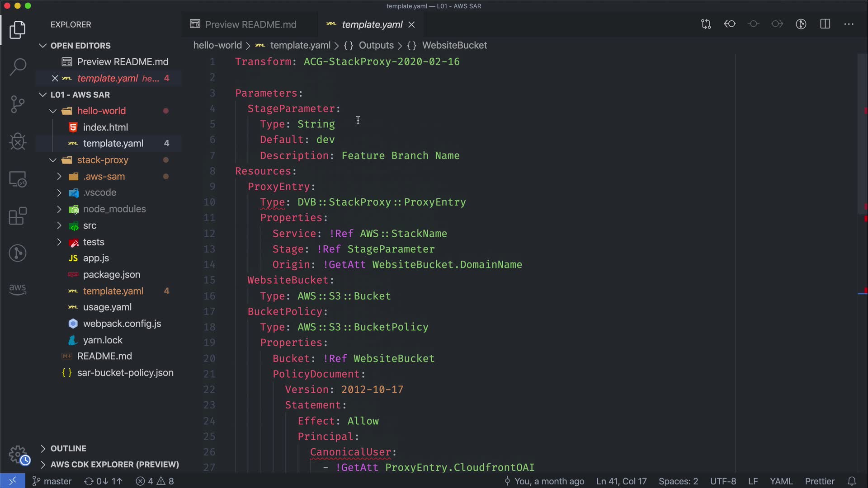The width and height of the screenshot is (868, 488).
Task: Open the YAML language mode selector
Action: pos(781,481)
